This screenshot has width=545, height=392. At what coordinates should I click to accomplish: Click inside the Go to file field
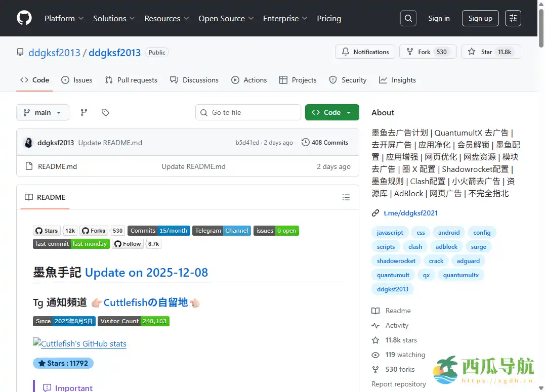click(248, 112)
